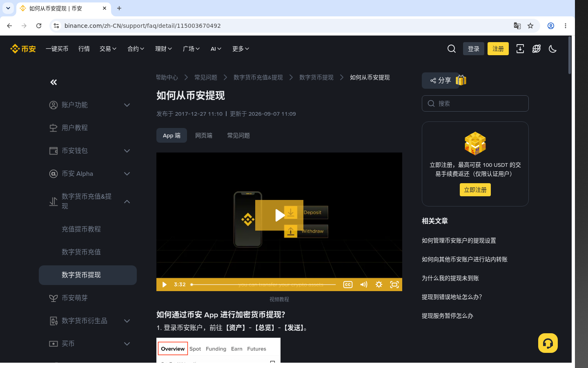Screen dimensions: 588x368
Task: Open the 充值提币教程 sidebar item
Action: tap(81, 229)
